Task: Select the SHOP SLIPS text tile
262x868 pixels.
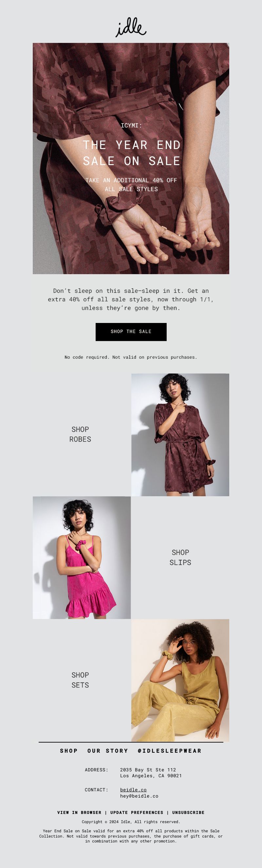Action: coord(180,557)
